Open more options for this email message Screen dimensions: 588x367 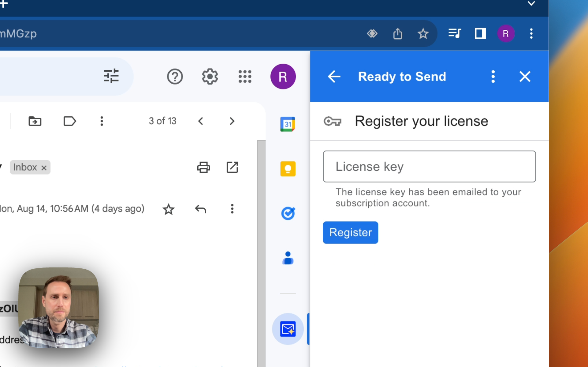(232, 209)
